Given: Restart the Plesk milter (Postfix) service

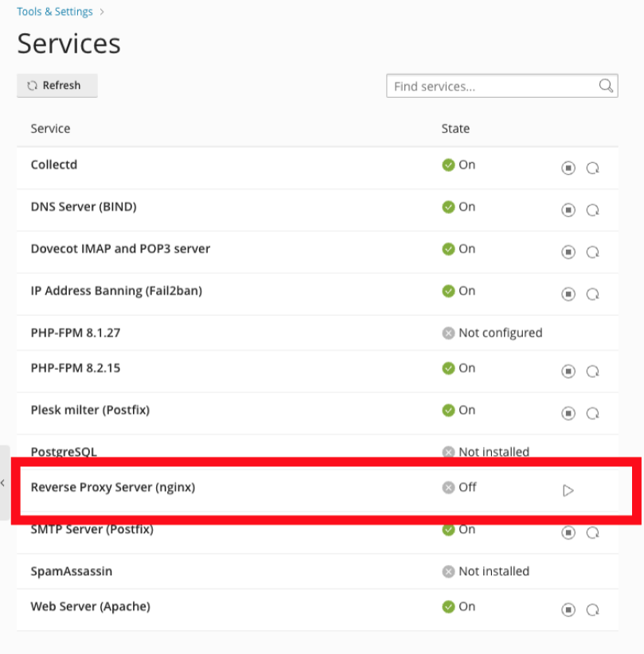Looking at the screenshot, I should coord(592,414).
